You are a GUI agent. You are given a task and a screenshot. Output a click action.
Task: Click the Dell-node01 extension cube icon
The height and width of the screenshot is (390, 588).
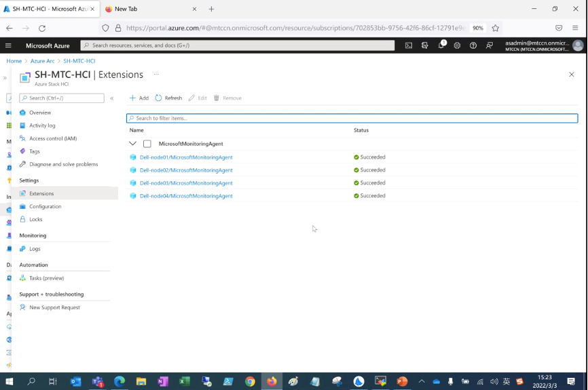[133, 157]
